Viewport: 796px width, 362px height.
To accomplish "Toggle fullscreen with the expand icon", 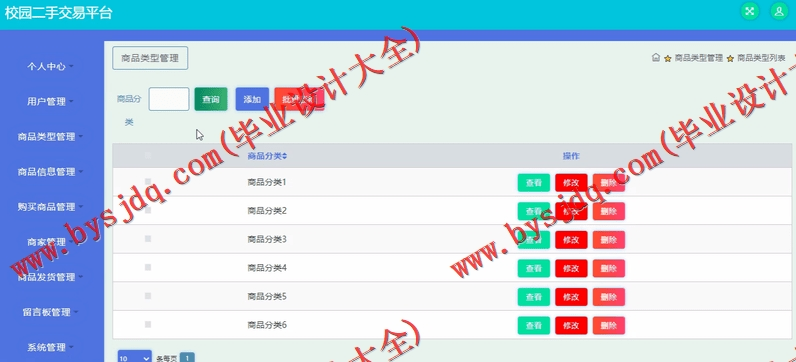I will coord(750,11).
